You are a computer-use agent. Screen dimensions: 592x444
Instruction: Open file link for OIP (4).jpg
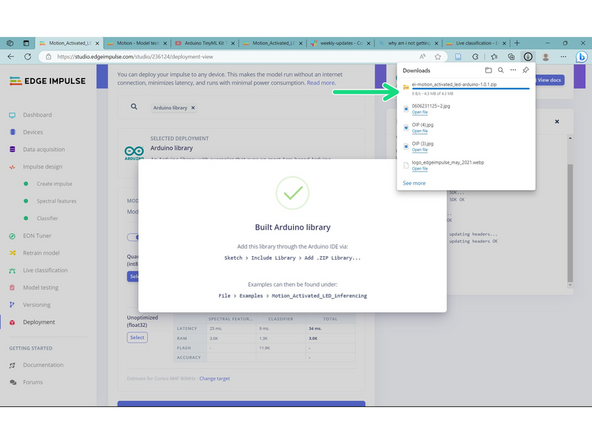pos(419,131)
